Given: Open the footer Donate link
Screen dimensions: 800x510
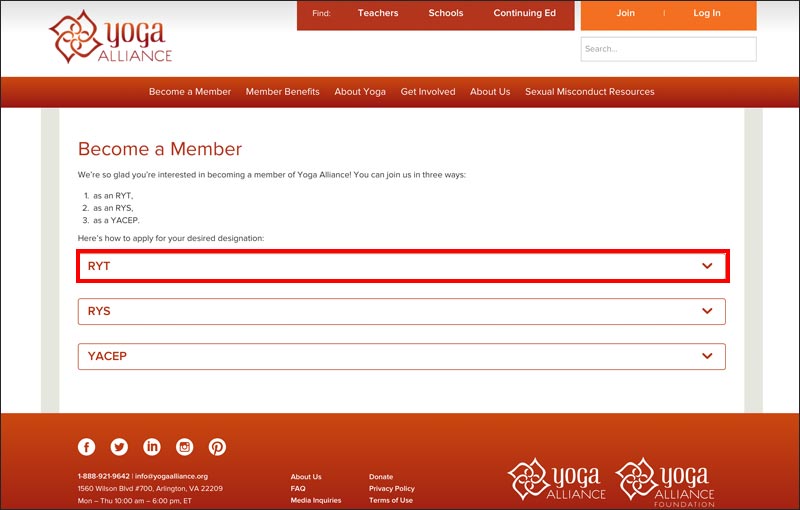Looking at the screenshot, I should point(381,477).
